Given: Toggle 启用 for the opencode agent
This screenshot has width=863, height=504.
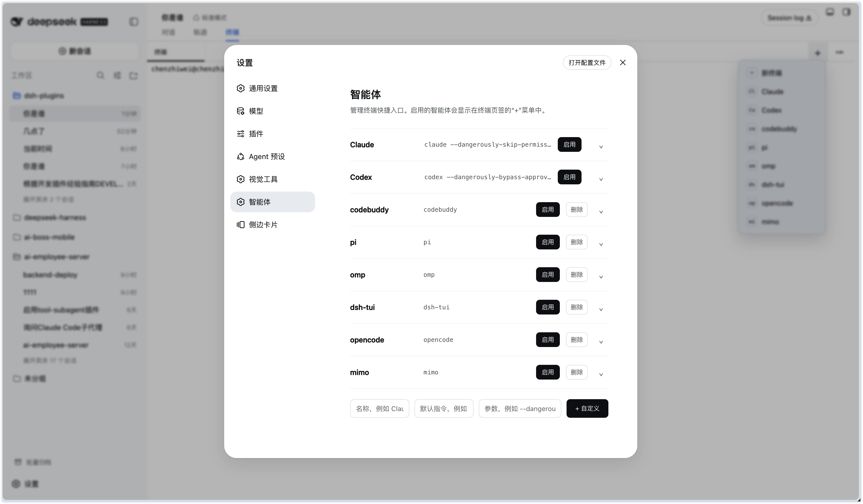Looking at the screenshot, I should 548,340.
